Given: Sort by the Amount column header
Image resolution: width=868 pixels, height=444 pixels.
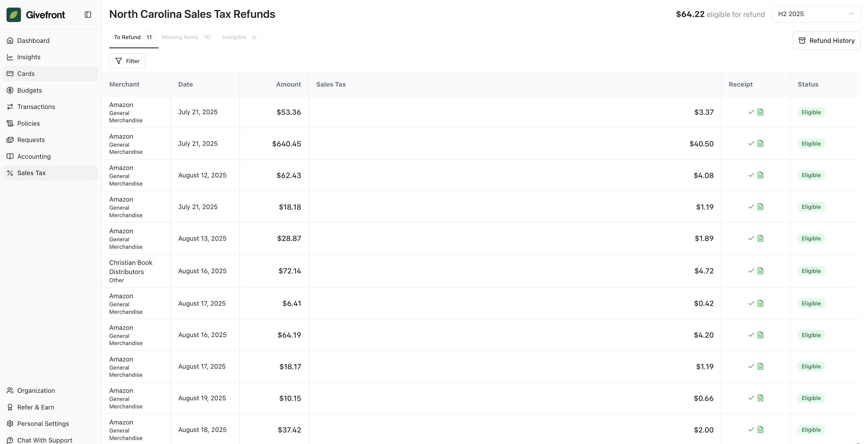Looking at the screenshot, I should pos(288,84).
